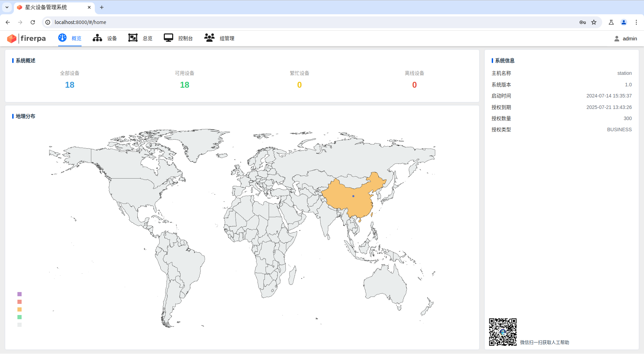The width and height of the screenshot is (644, 354).
Task: Click the 离线设备 label
Action: 414,73
